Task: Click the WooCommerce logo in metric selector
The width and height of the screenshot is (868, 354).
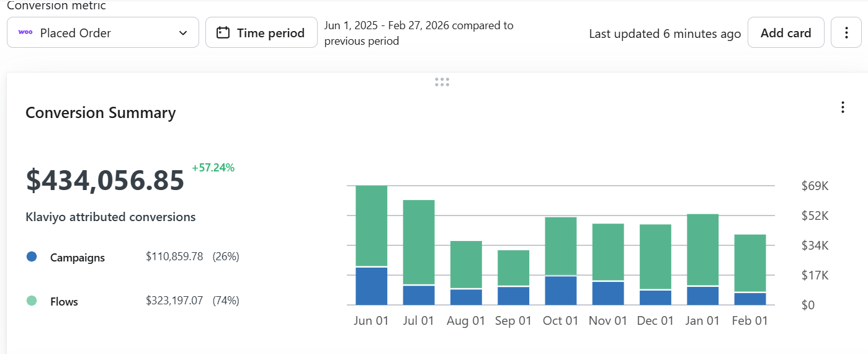Action: point(25,32)
